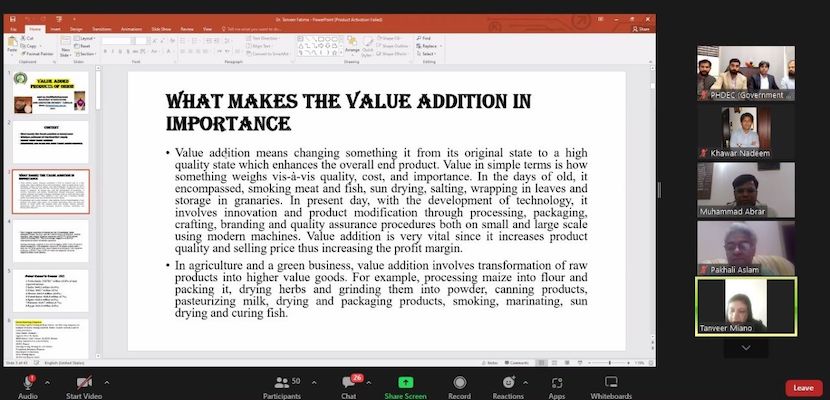Click the green Share Screen icon

[x=405, y=382]
